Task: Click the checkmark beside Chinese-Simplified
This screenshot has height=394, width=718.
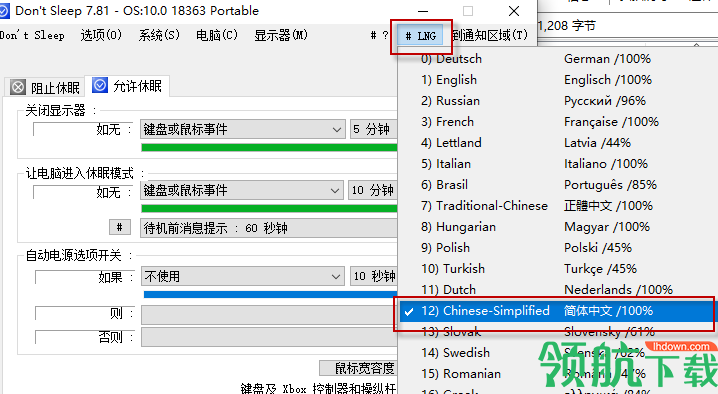Action: tap(409, 312)
